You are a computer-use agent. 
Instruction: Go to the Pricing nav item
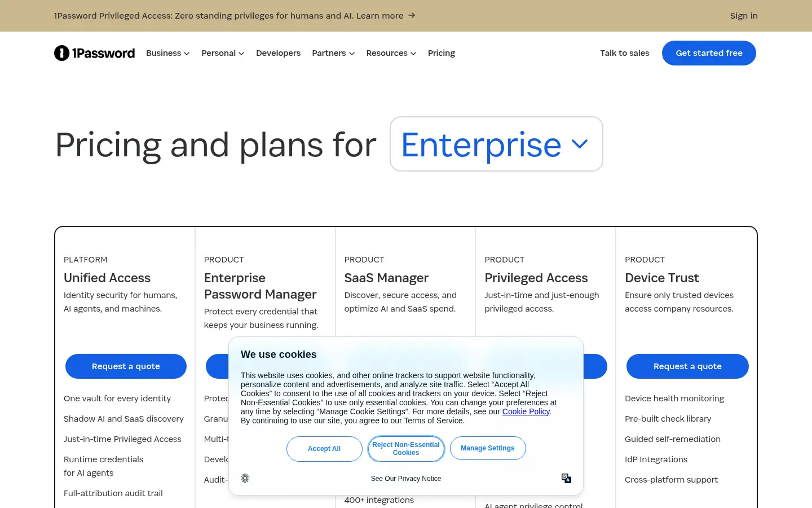442,53
